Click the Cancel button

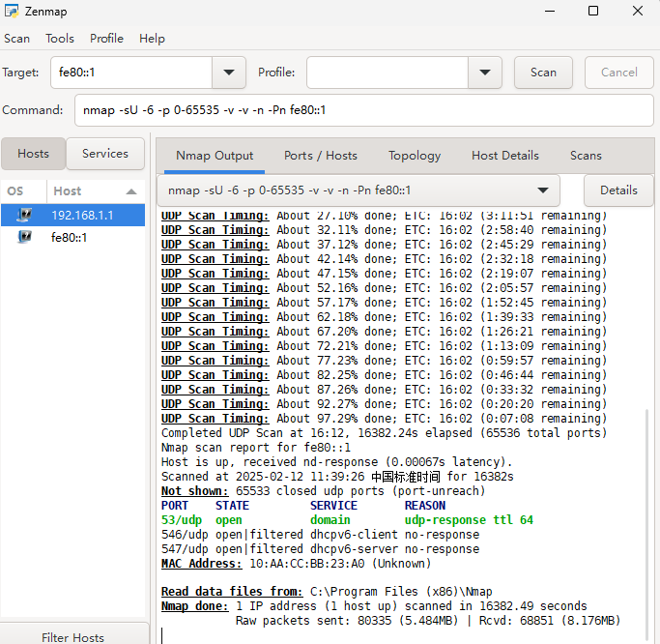click(x=618, y=73)
